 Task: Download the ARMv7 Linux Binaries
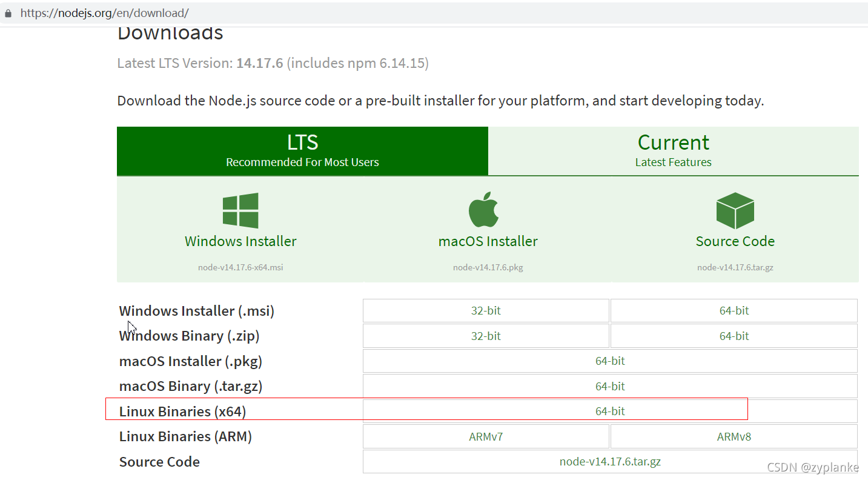[x=486, y=436]
